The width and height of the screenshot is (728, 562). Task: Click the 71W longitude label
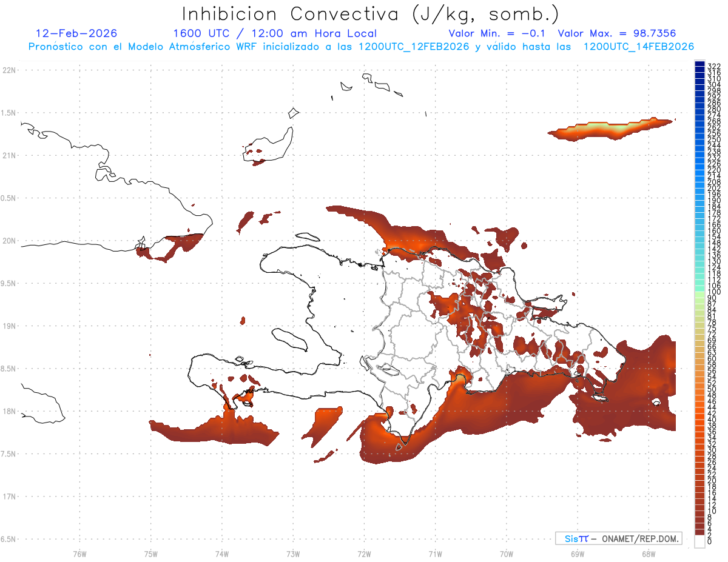click(435, 554)
